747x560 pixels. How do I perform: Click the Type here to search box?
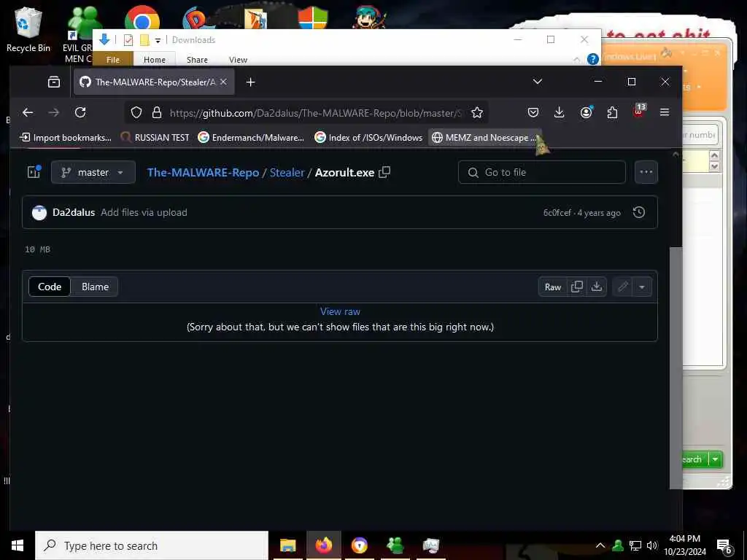(x=152, y=545)
